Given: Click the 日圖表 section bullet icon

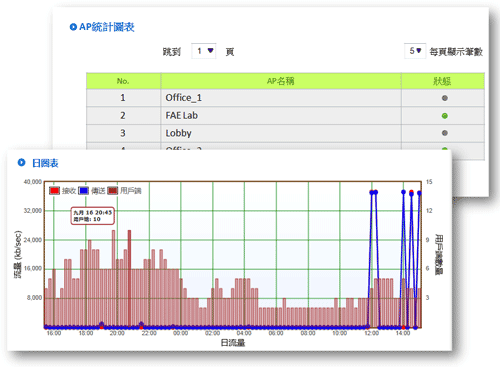Looking at the screenshot, I should [x=21, y=163].
